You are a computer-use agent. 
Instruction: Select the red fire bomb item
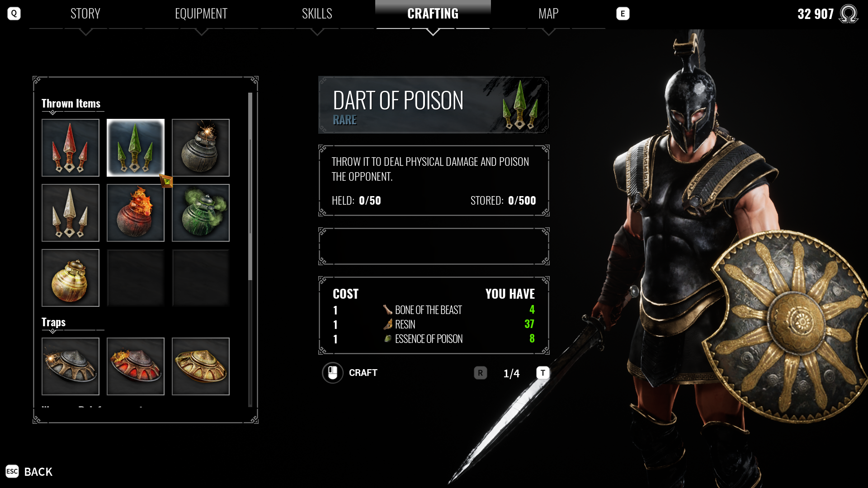click(136, 213)
